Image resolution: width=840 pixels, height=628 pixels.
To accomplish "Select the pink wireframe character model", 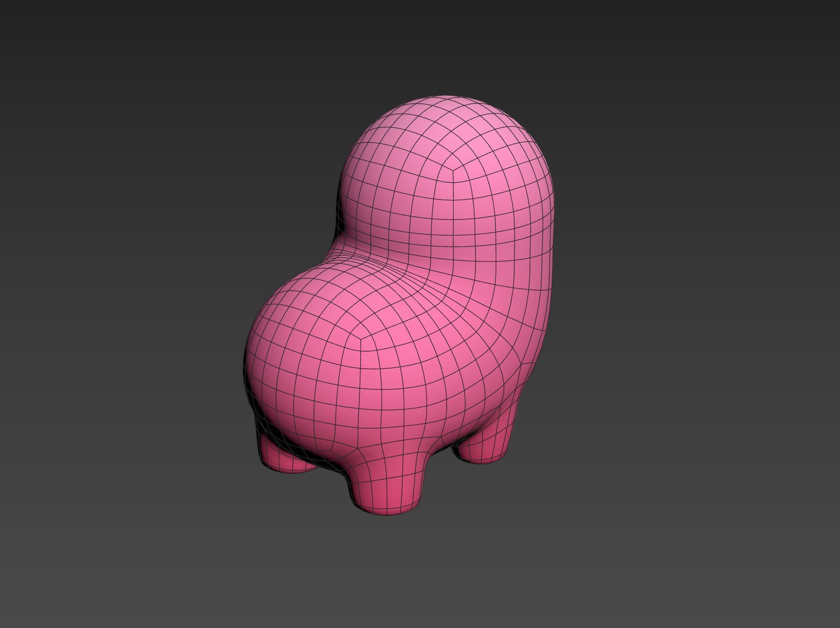I will (x=399, y=306).
